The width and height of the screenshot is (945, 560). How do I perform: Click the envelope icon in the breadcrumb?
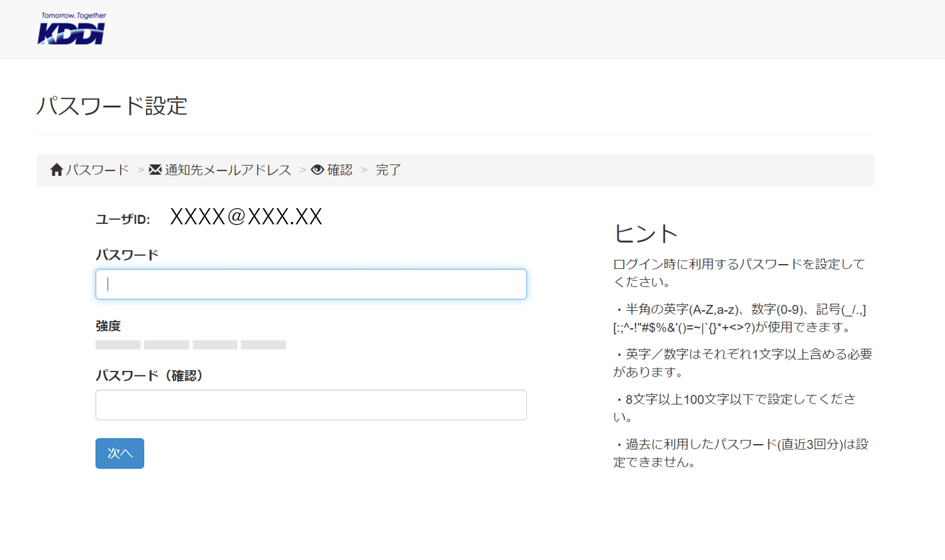tap(155, 170)
